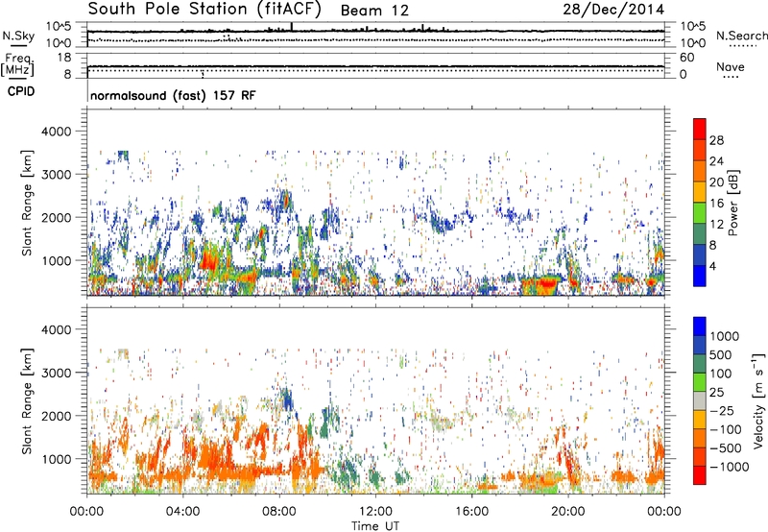Screen dimensions: 768x532
Task: Select the "CPID" row label
Action: pyautogui.click(x=21, y=91)
